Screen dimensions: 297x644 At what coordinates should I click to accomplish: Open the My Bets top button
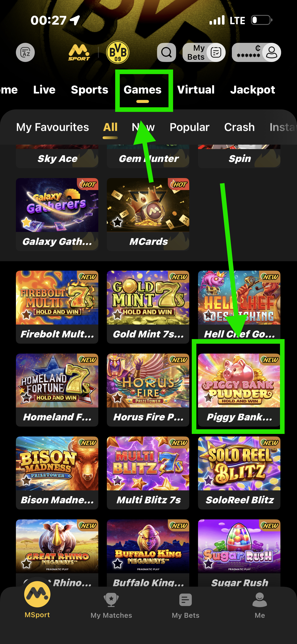pos(204,53)
